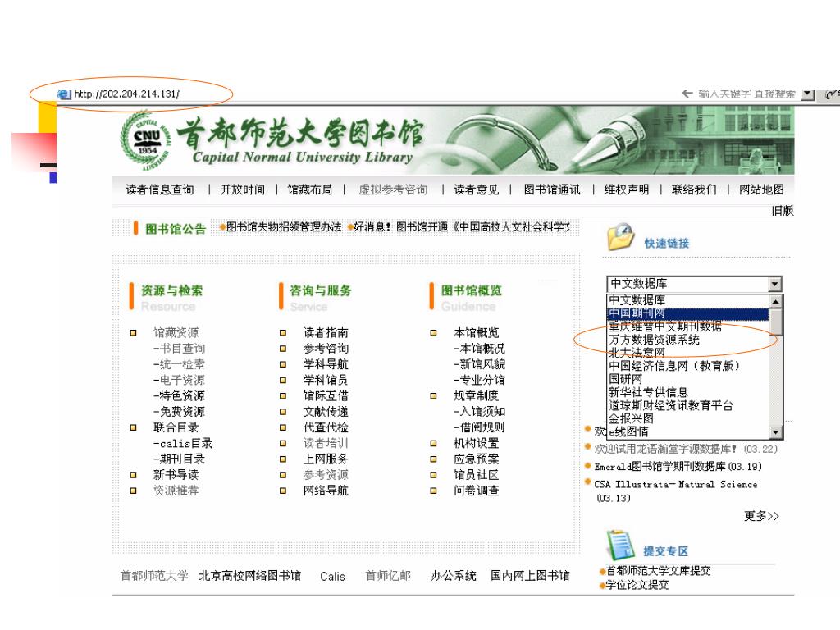Click the CNU university logo emblem
The width and height of the screenshot is (840, 630).
pos(146,140)
